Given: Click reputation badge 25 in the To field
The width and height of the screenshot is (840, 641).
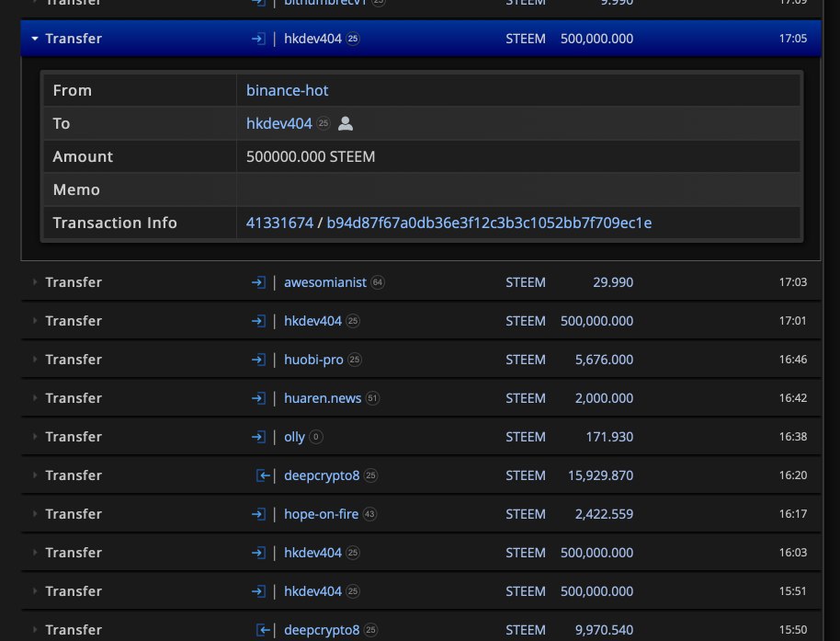Looking at the screenshot, I should (323, 123).
